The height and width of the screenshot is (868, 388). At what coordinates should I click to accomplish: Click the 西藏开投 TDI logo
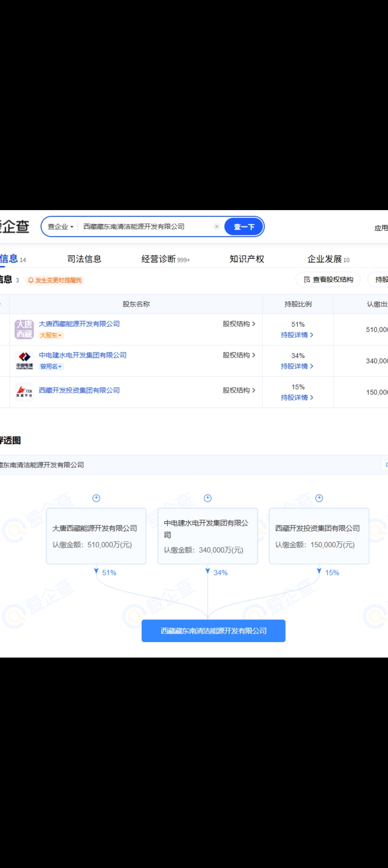coord(24,392)
